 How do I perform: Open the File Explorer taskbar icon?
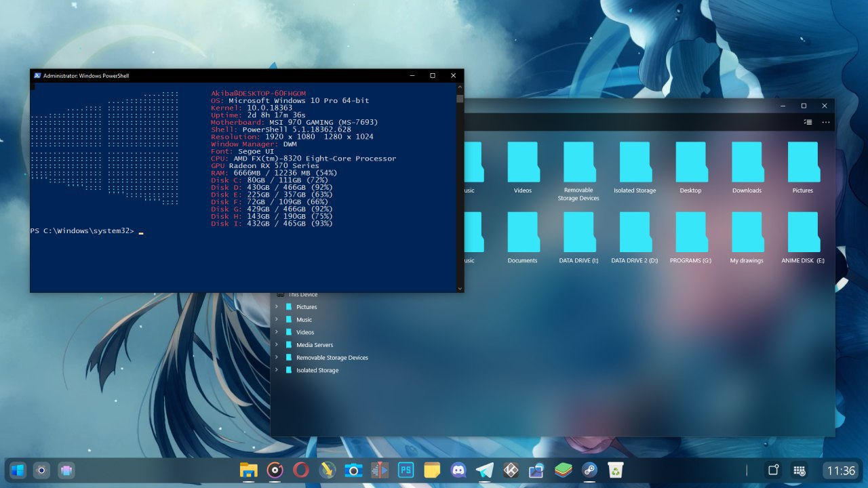coord(249,470)
